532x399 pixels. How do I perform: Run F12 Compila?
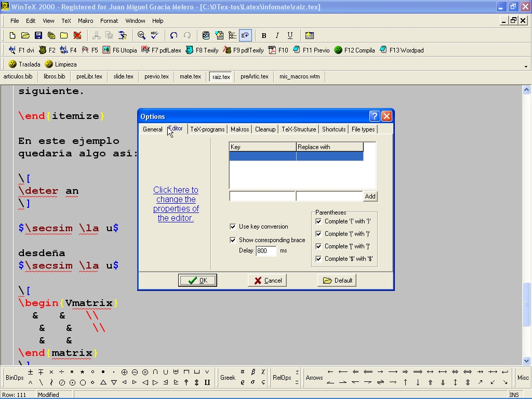[x=354, y=50]
